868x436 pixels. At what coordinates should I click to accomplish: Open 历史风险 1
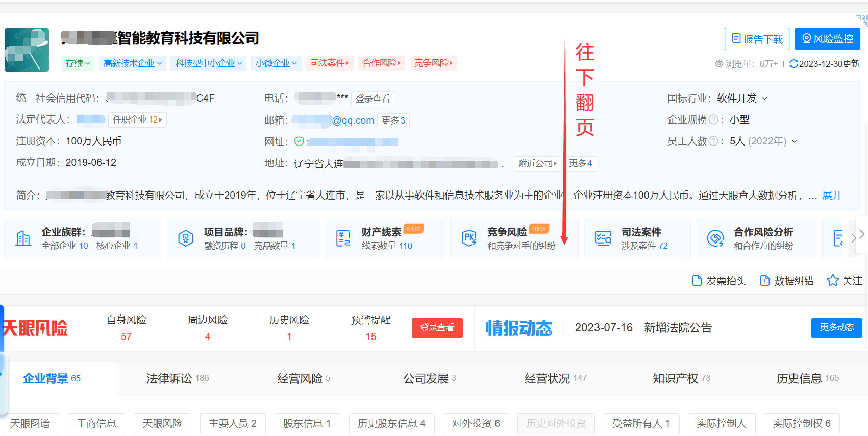(x=289, y=328)
